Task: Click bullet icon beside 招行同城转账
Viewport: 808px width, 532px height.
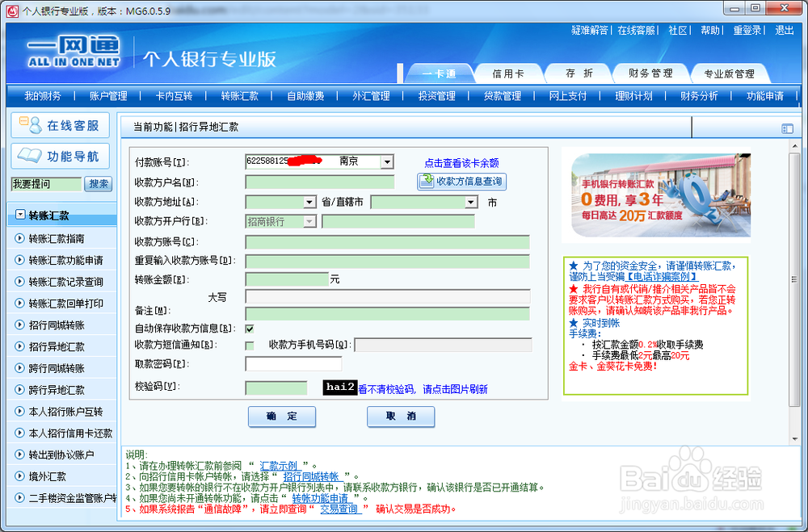Action: [x=20, y=325]
